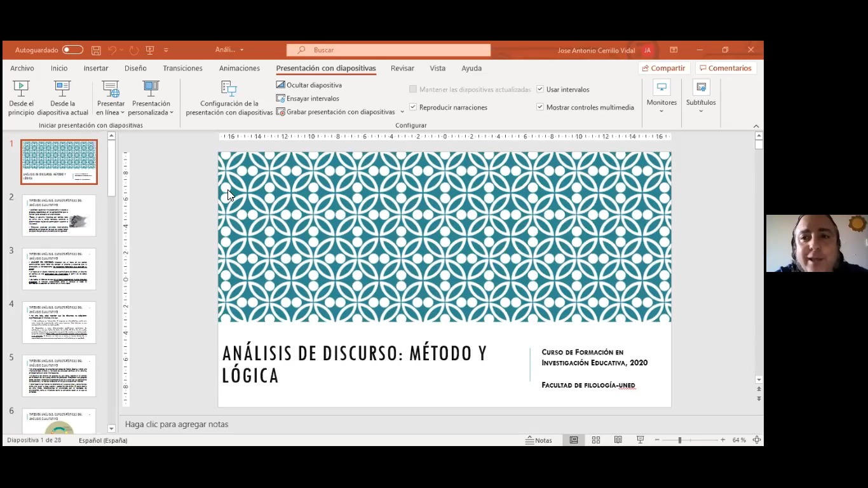Click the zoom slider handle

(x=679, y=440)
